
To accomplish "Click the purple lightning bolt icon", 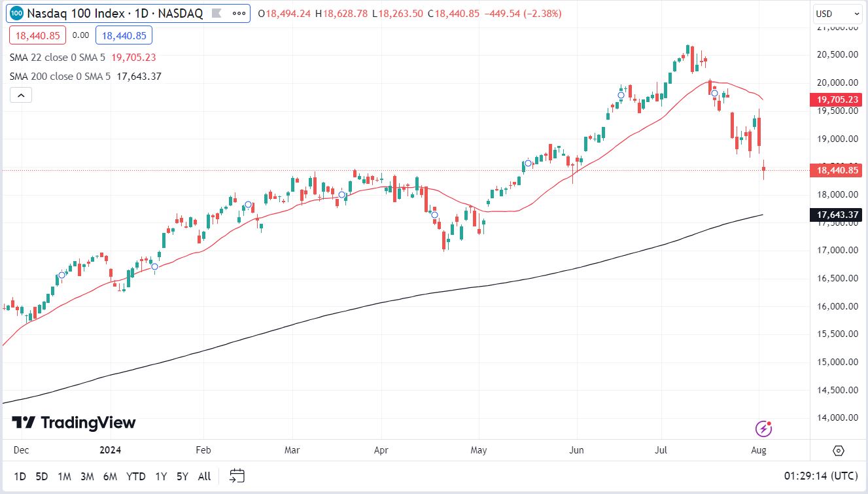I will 764,429.
